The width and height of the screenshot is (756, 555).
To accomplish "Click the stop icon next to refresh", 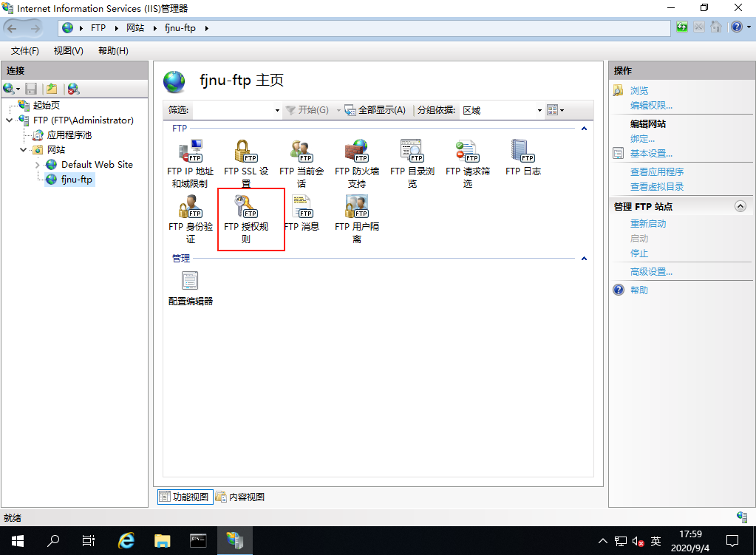I will click(x=699, y=27).
